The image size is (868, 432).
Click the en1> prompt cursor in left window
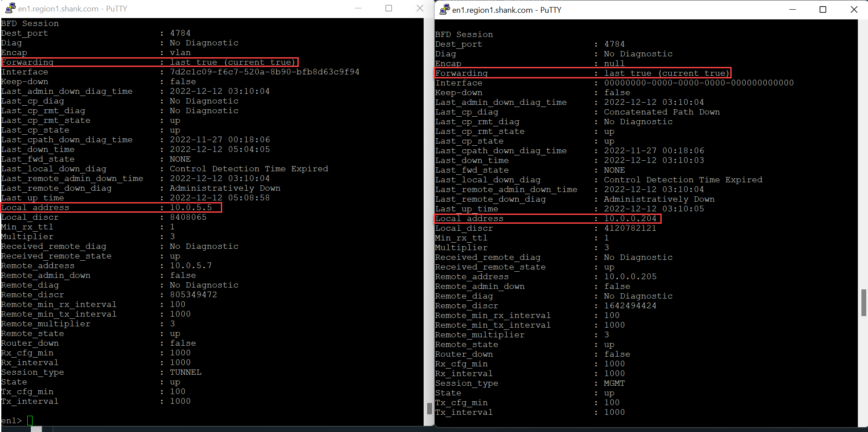30,421
